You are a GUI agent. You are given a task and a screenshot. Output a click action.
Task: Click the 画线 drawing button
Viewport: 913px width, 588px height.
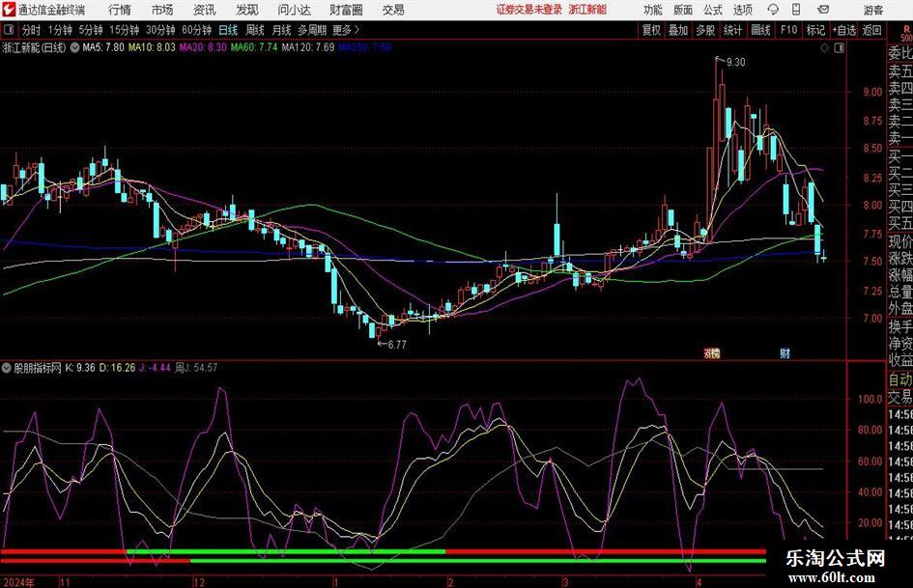pyautogui.click(x=761, y=30)
